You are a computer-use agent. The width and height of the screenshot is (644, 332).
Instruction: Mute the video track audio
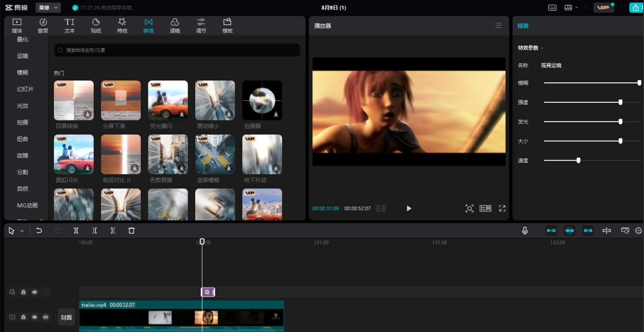(46, 317)
